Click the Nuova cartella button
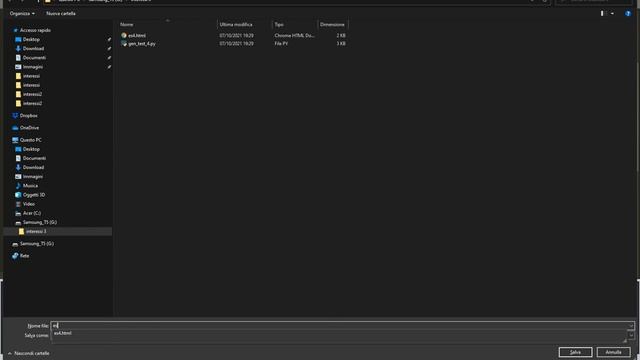Screen dimensions: 640x360 (61, 13)
